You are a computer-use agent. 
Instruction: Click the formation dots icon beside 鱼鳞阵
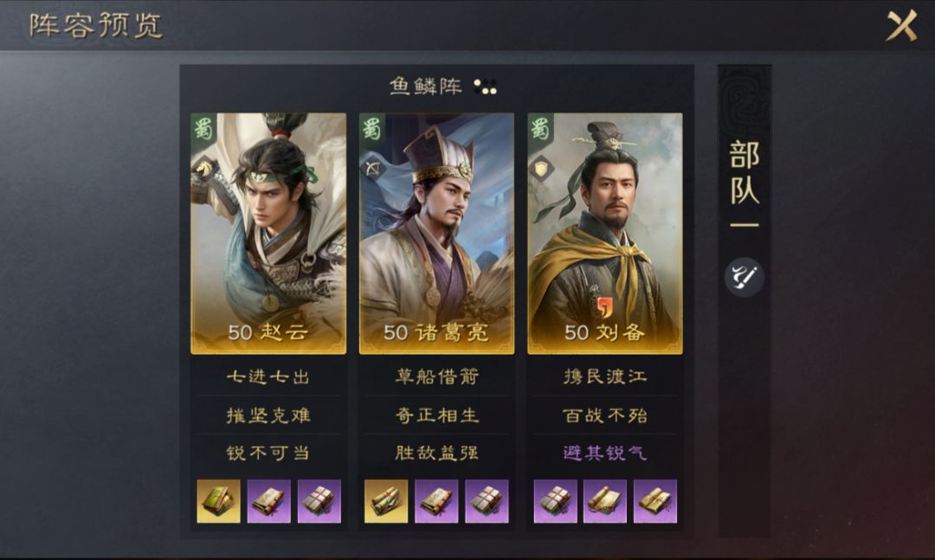pos(486,87)
